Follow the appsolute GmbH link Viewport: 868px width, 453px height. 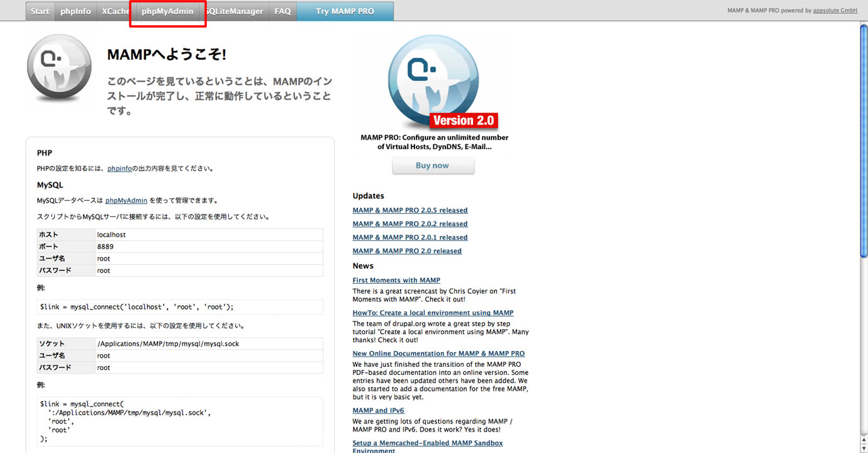tap(835, 11)
